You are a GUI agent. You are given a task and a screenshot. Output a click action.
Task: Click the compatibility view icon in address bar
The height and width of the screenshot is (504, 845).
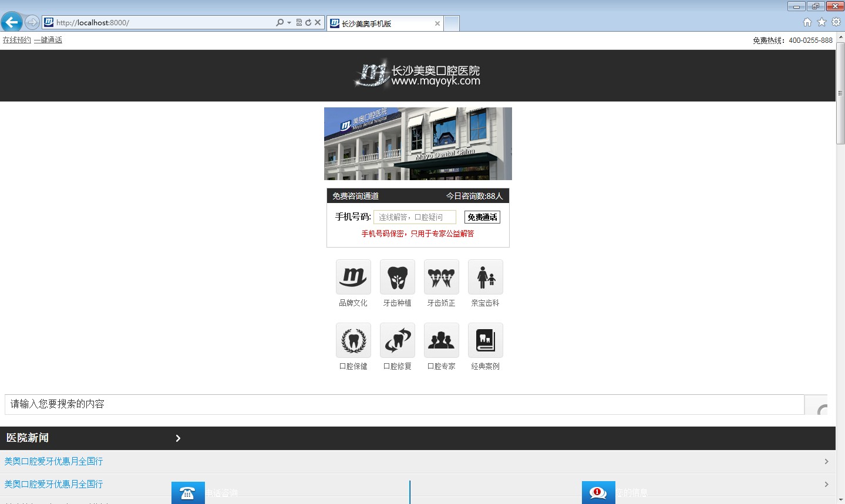pyautogui.click(x=299, y=22)
